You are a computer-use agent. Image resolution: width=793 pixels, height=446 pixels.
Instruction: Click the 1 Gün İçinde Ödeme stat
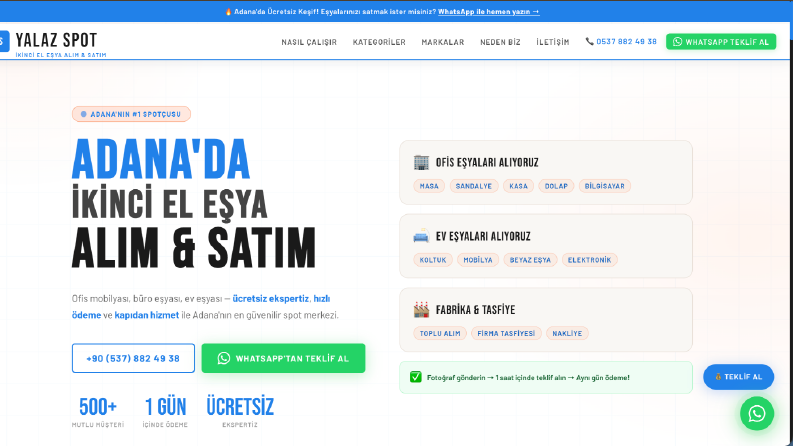point(165,412)
